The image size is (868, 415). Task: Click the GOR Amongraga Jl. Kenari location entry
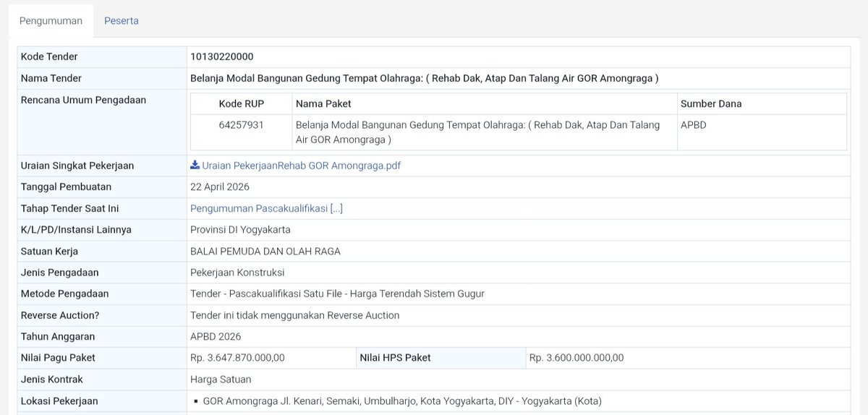pos(402,401)
